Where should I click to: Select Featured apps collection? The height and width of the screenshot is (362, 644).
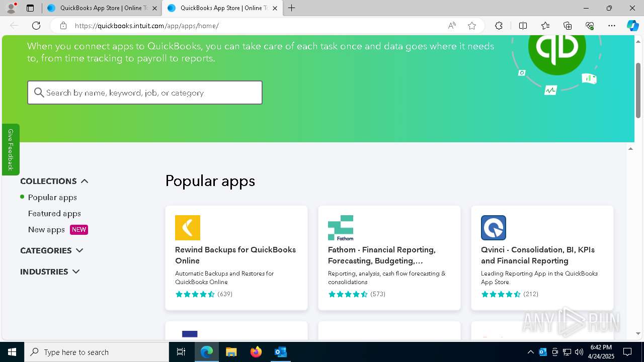click(x=54, y=213)
